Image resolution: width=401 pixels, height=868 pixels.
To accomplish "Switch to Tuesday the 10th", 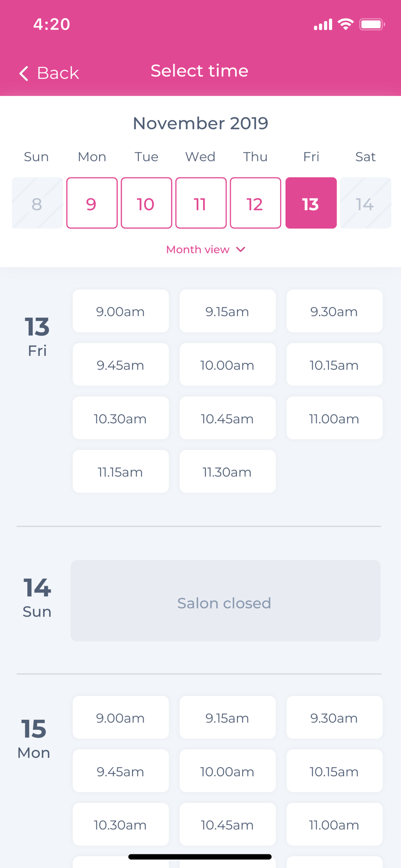I will 146,203.
